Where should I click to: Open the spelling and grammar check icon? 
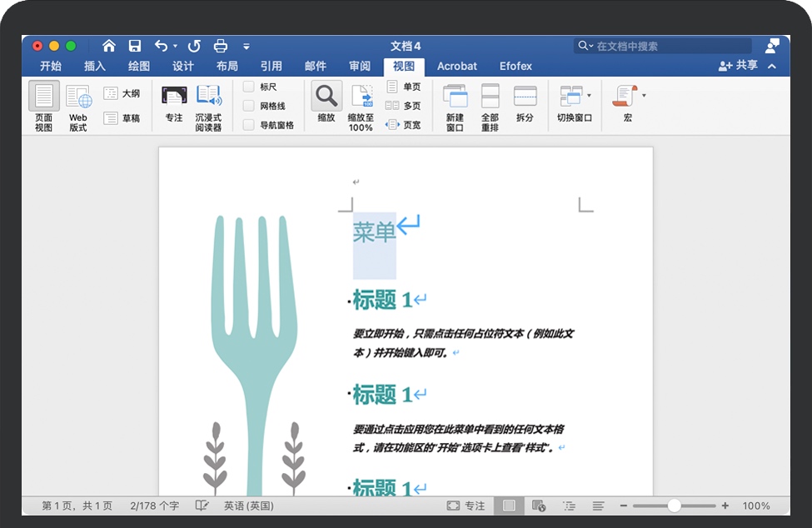(202, 506)
